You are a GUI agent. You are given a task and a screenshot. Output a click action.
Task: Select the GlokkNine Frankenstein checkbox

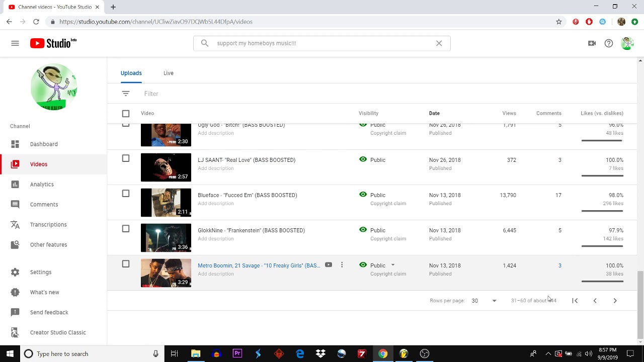click(x=126, y=229)
